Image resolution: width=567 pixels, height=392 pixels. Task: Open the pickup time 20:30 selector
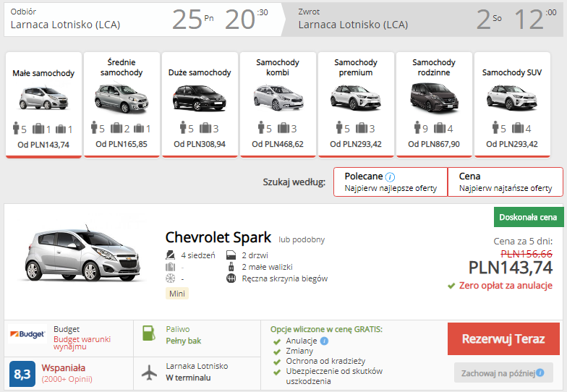click(x=247, y=19)
